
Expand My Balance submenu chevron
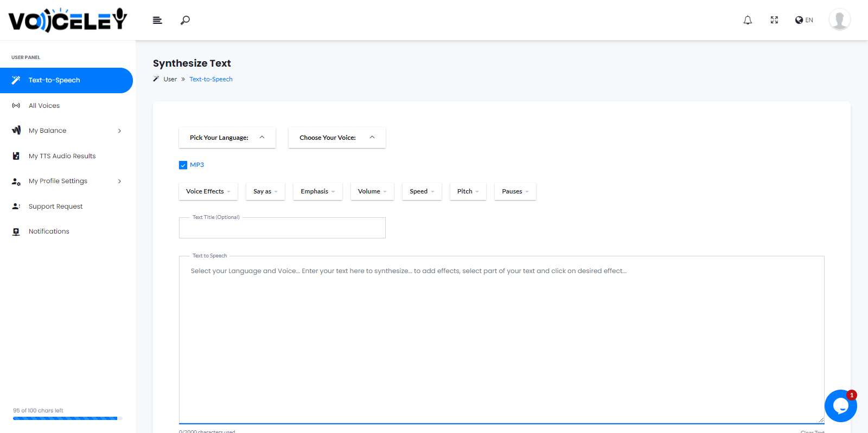tap(119, 131)
